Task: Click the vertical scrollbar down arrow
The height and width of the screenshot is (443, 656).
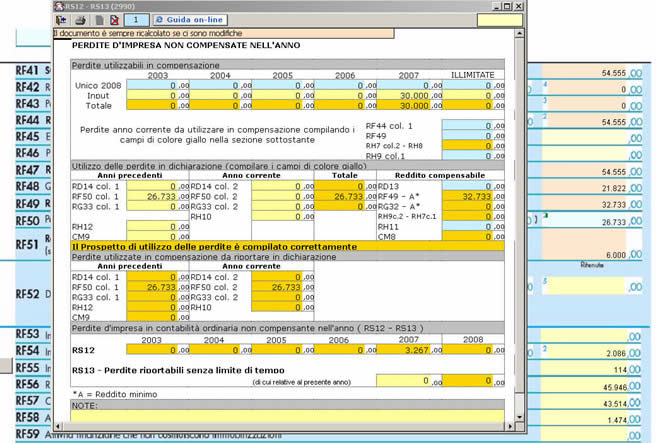Action: pyautogui.click(x=519, y=417)
